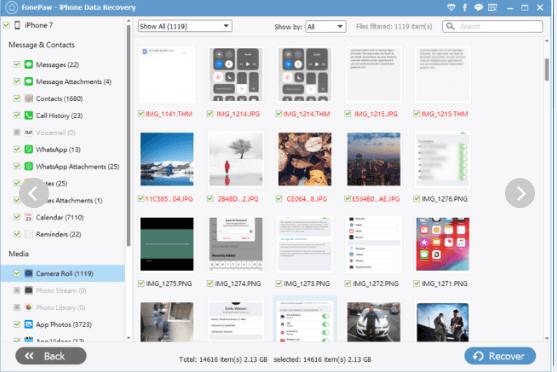This screenshot has width=557, height=372.
Task: Click the Call History phone icon
Action: [29, 115]
